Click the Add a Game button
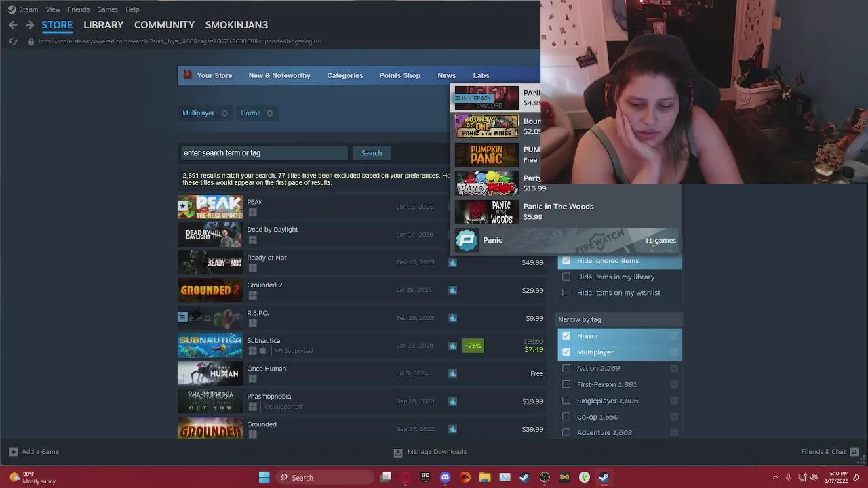This screenshot has width=868, height=488. coord(34,452)
